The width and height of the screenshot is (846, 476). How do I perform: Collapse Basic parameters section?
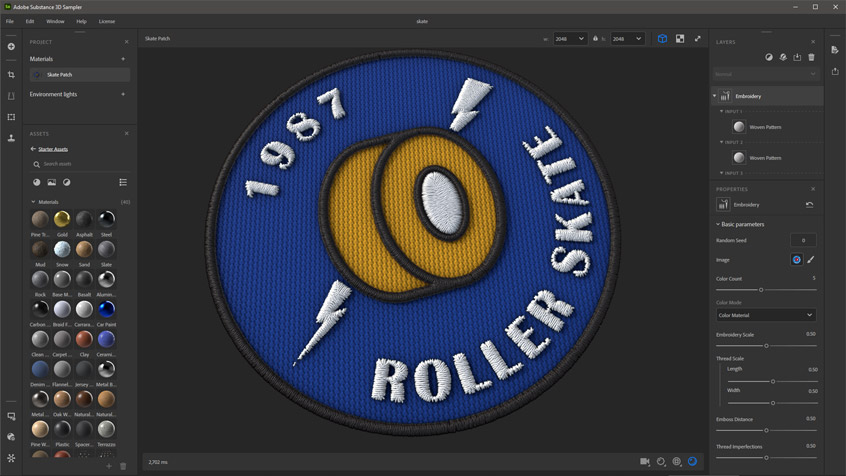[x=717, y=224]
